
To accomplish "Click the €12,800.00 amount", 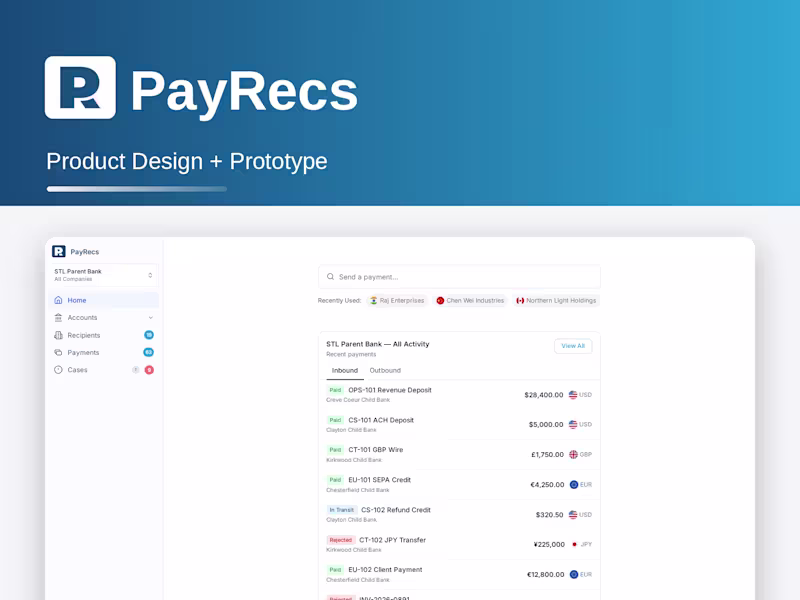I will click(x=545, y=574).
